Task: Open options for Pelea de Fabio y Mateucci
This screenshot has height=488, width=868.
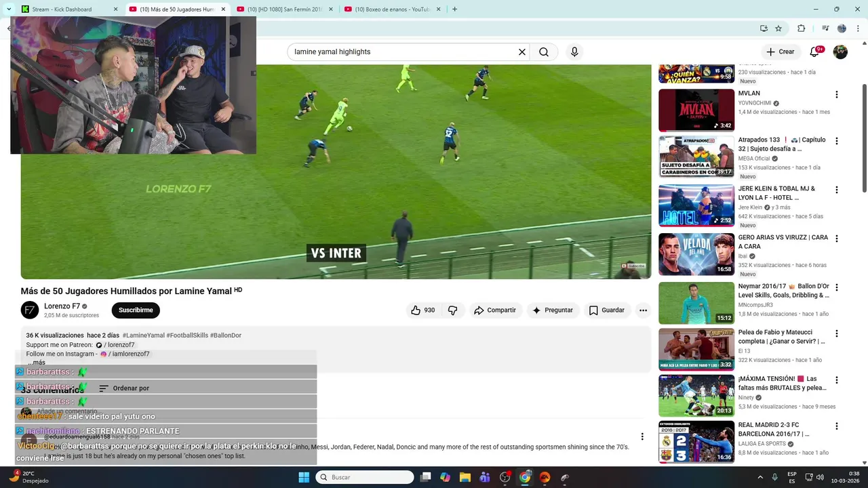Action: pyautogui.click(x=836, y=333)
